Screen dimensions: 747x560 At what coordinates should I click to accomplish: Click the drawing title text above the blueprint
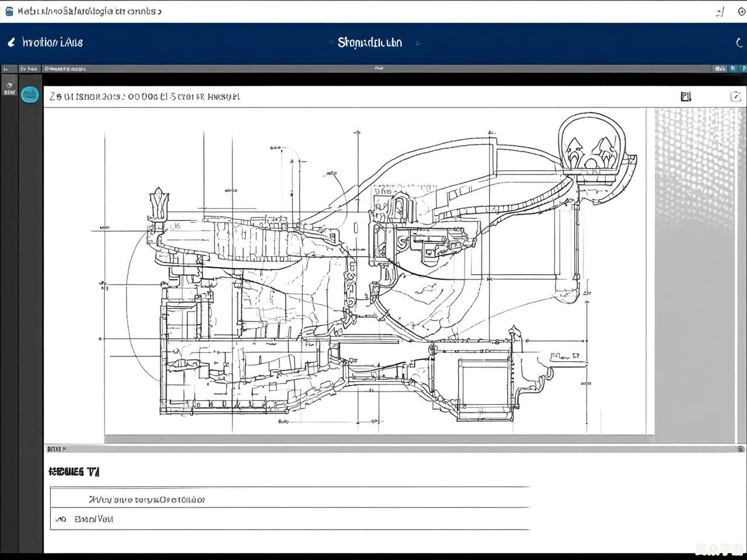[144, 97]
